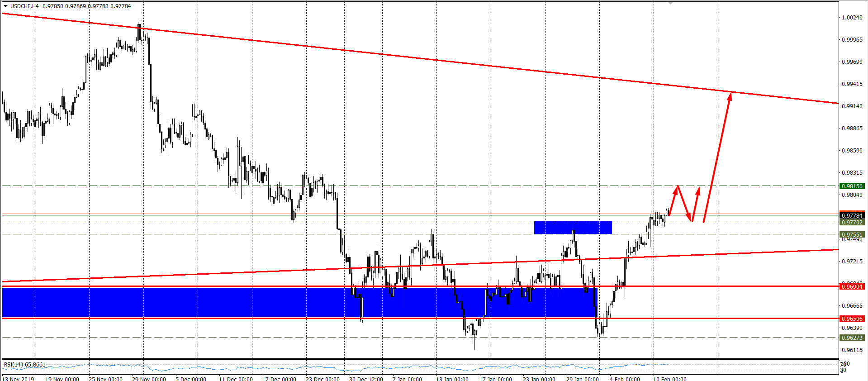Select the first short red up-arrow tip
Viewport: 868px width, 381px height.
tap(677, 188)
